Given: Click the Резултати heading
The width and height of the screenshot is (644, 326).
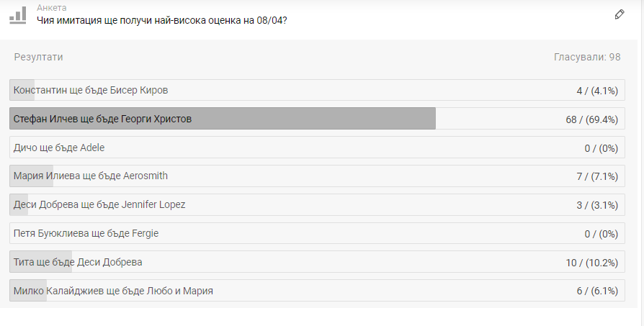Looking at the screenshot, I should click(38, 58).
